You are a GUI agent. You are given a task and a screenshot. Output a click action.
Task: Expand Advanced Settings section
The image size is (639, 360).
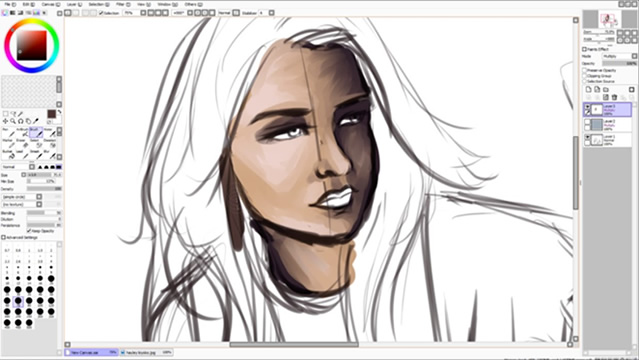[4, 237]
